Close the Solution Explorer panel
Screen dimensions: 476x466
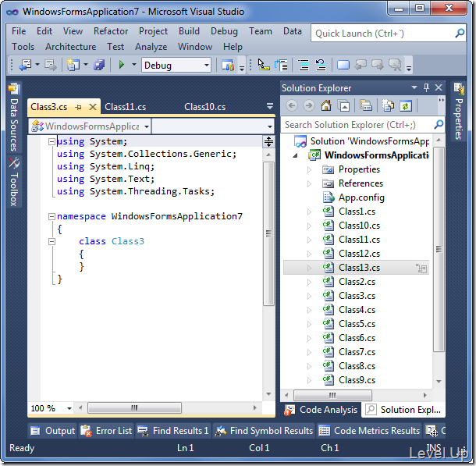[x=439, y=87]
